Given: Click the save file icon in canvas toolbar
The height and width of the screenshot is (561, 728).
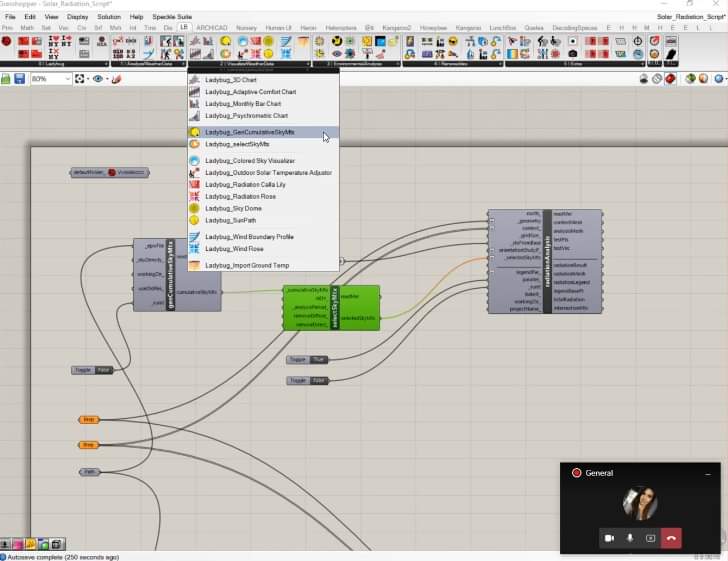Looking at the screenshot, I should 19,79.
